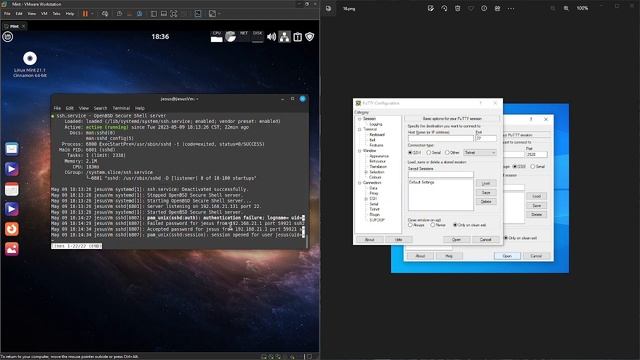This screenshot has height=360, width=640.
Task: Enter VMware full screen mode
Action: point(174,13)
